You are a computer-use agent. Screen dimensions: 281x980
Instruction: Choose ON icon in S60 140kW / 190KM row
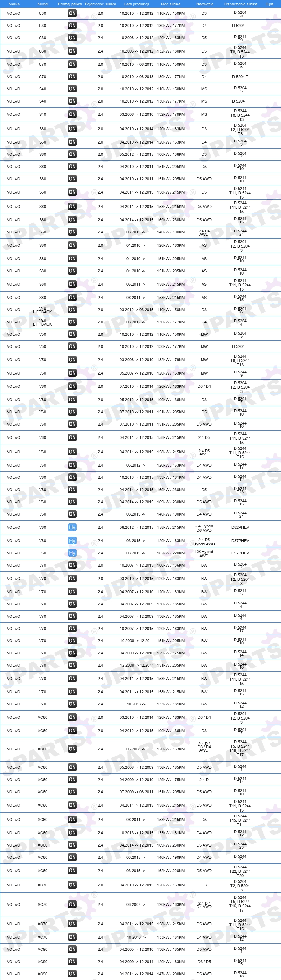pyautogui.click(x=72, y=232)
